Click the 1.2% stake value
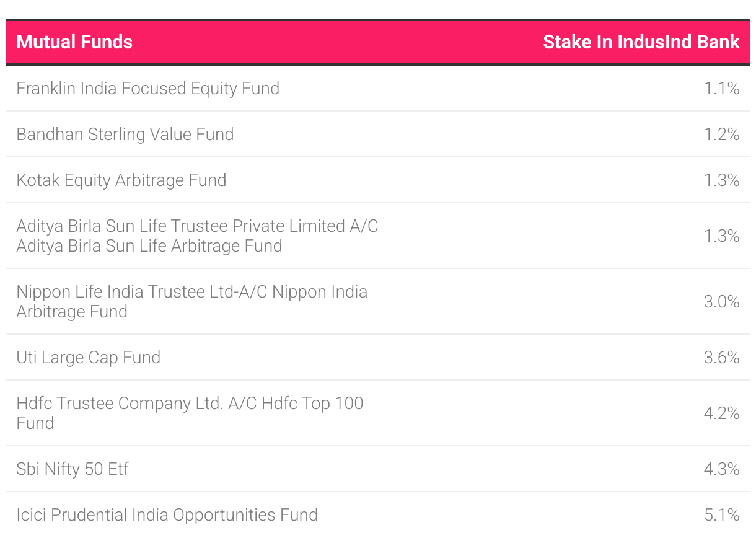Screen dimensions: 756x543 click(x=721, y=135)
